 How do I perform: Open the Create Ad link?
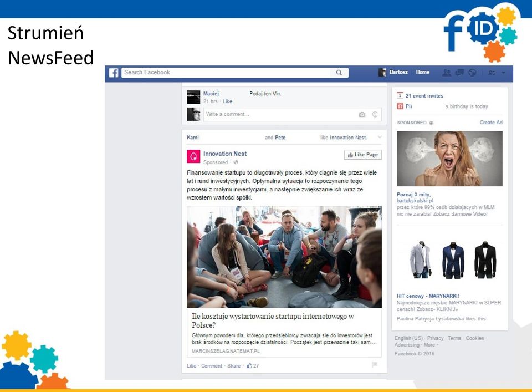(491, 122)
